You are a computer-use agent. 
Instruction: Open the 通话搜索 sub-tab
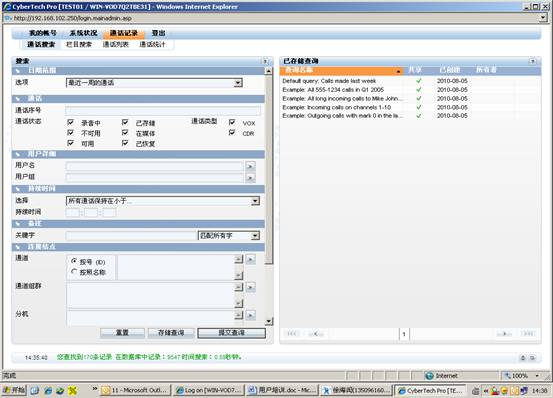[x=41, y=44]
